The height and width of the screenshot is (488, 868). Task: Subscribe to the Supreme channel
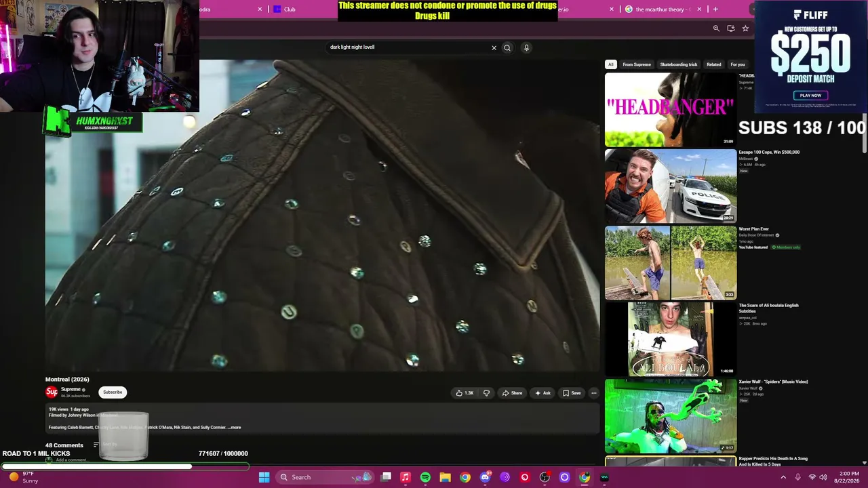point(113,392)
